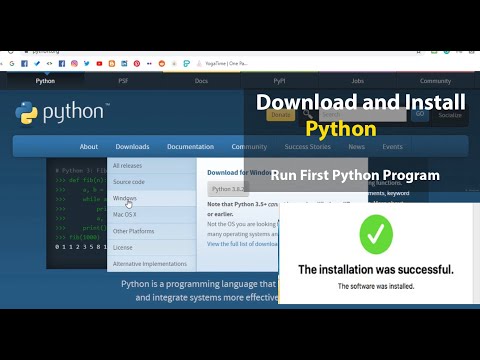This screenshot has height=360, width=480.
Task: Choose Windows from Downloads menu
Action: point(152,198)
